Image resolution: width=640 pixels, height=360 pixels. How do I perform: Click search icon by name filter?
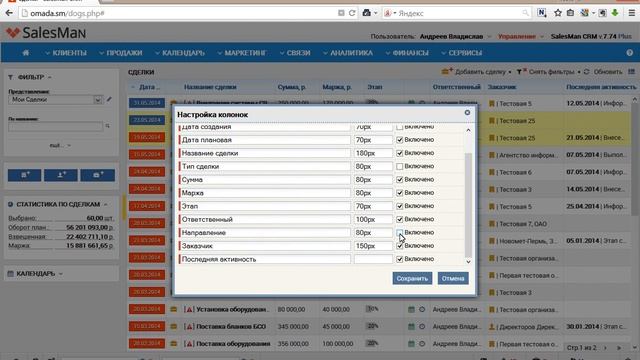click(107, 126)
